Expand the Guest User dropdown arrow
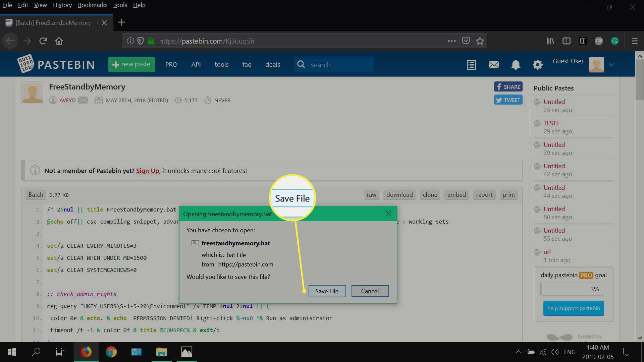Viewport: 644px width, 362px height. coord(611,65)
